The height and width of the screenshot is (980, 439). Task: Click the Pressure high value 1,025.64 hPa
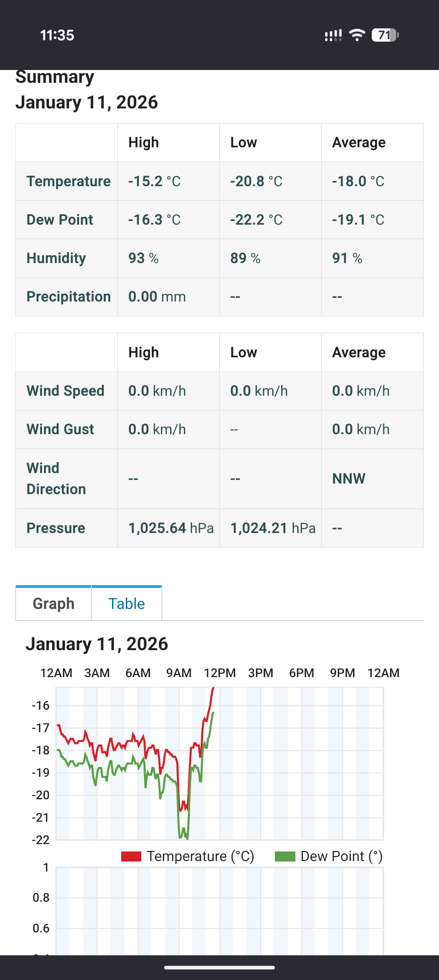point(171,528)
